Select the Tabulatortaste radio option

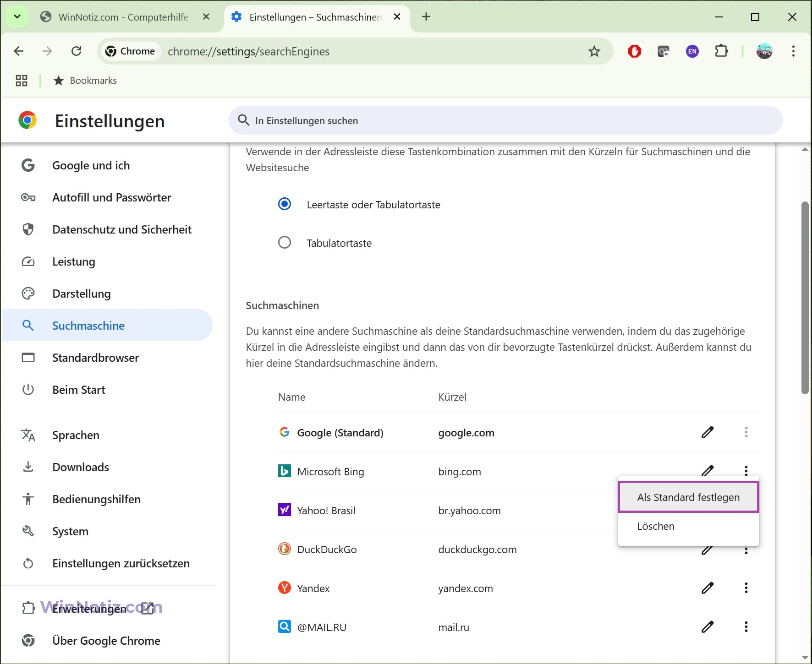pos(285,242)
